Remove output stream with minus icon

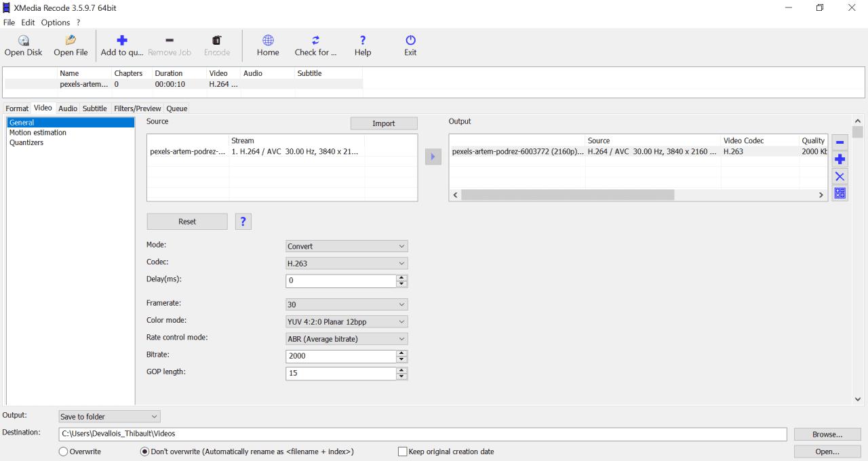pos(840,142)
